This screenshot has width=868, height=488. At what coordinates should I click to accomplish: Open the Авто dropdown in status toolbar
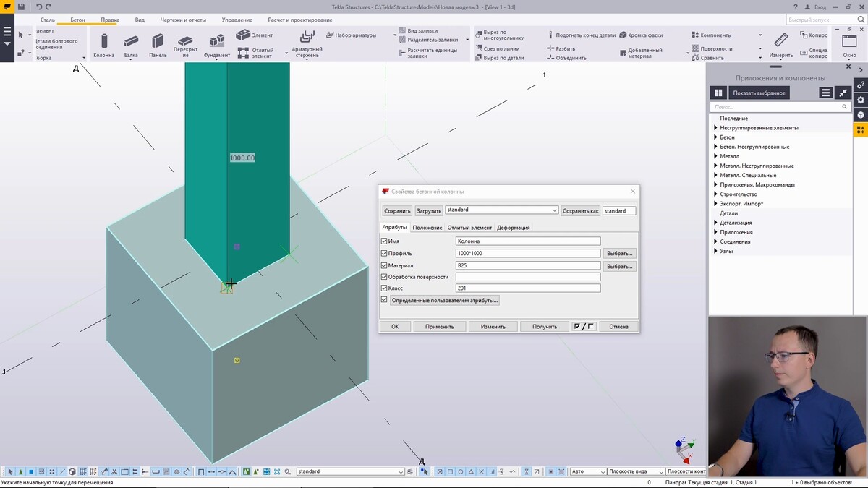pos(587,471)
